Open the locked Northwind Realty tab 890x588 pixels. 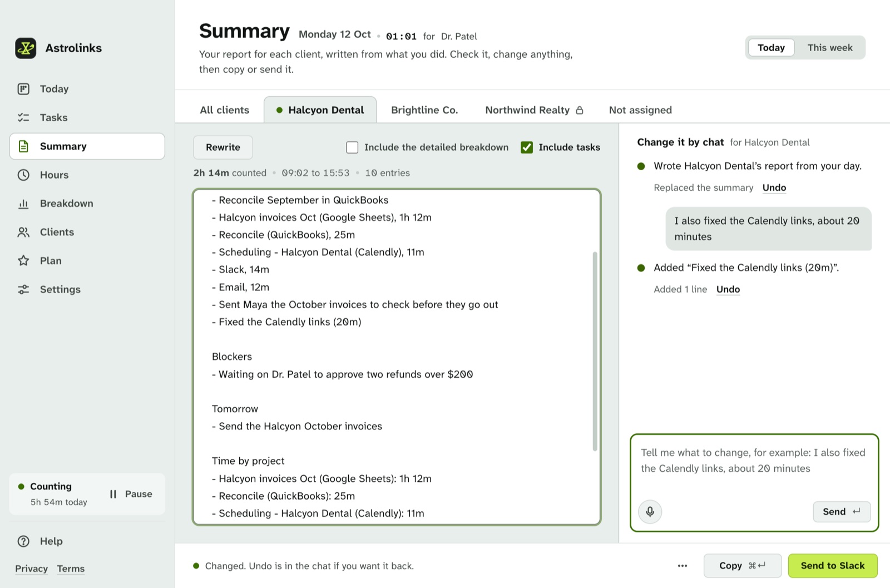pyautogui.click(x=534, y=110)
